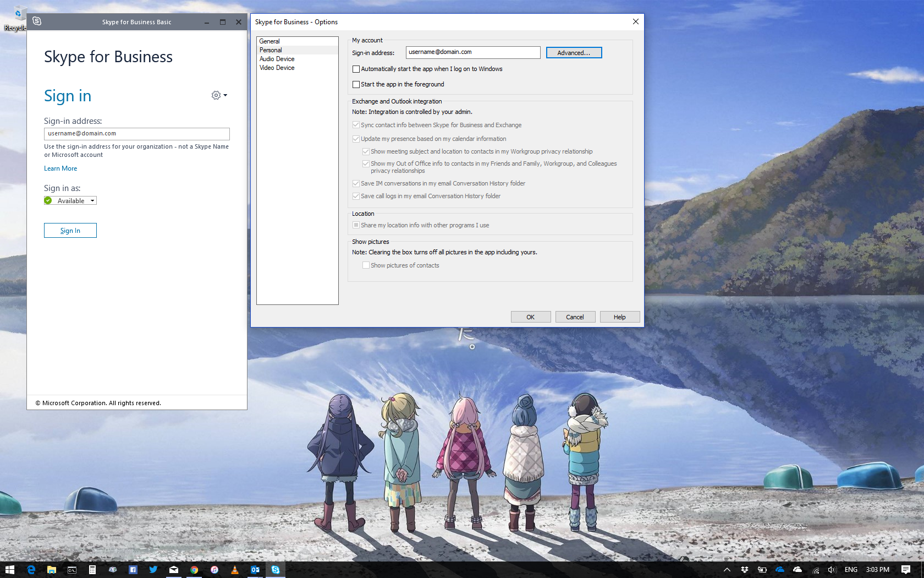924x578 pixels.
Task: Enable automatically start the app with Windows
Action: click(356, 69)
